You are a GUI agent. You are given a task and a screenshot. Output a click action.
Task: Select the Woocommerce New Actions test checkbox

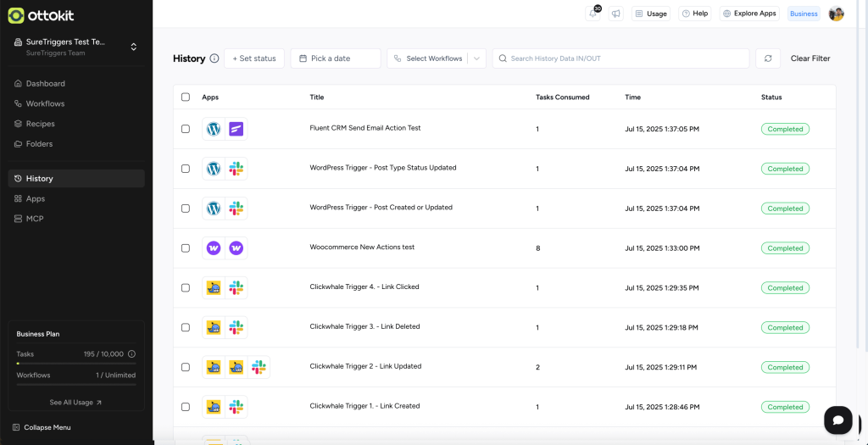click(x=186, y=248)
